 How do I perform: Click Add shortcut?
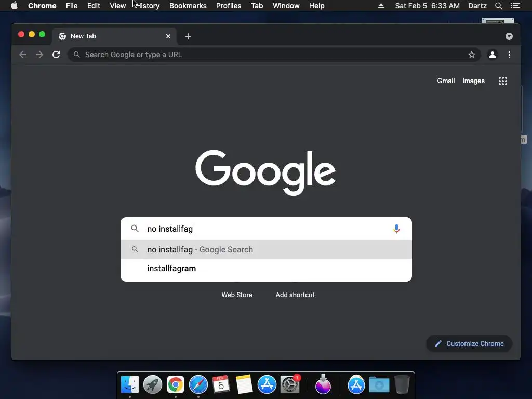[295, 295]
